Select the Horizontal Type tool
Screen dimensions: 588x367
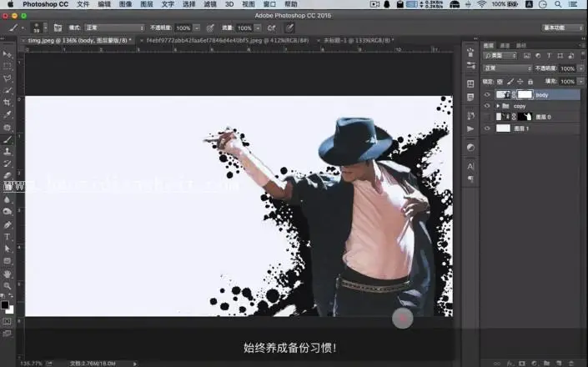tap(8, 237)
